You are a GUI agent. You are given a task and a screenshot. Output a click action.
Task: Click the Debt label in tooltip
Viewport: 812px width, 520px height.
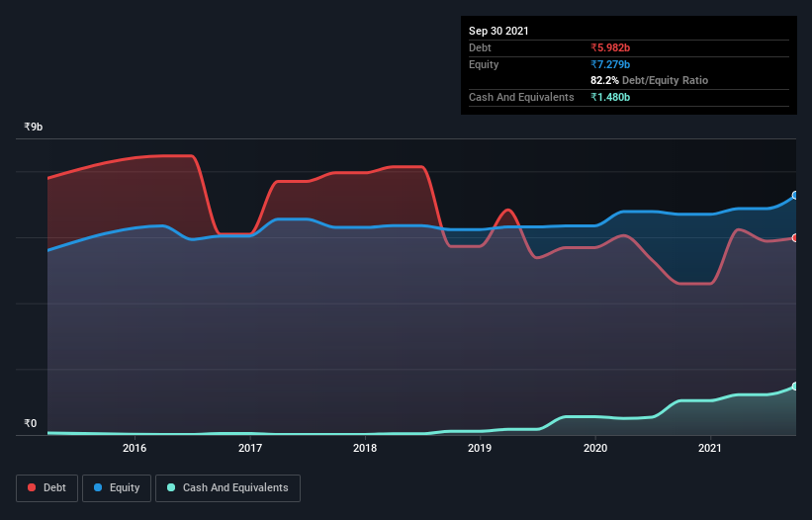[480, 47]
